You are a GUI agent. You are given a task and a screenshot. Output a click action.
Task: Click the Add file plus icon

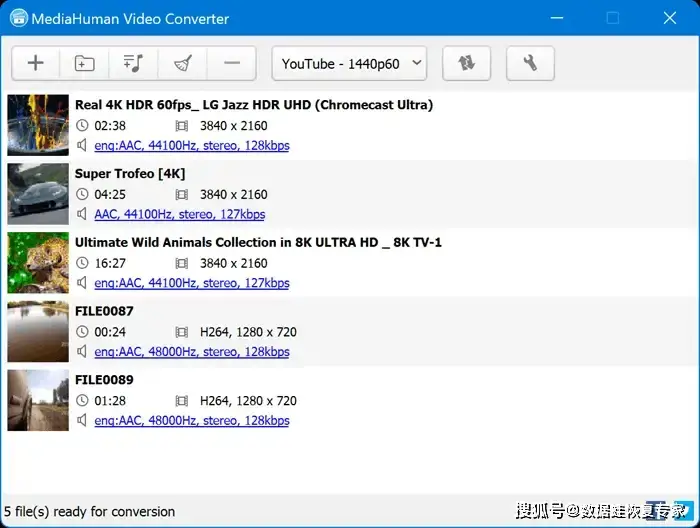point(36,63)
